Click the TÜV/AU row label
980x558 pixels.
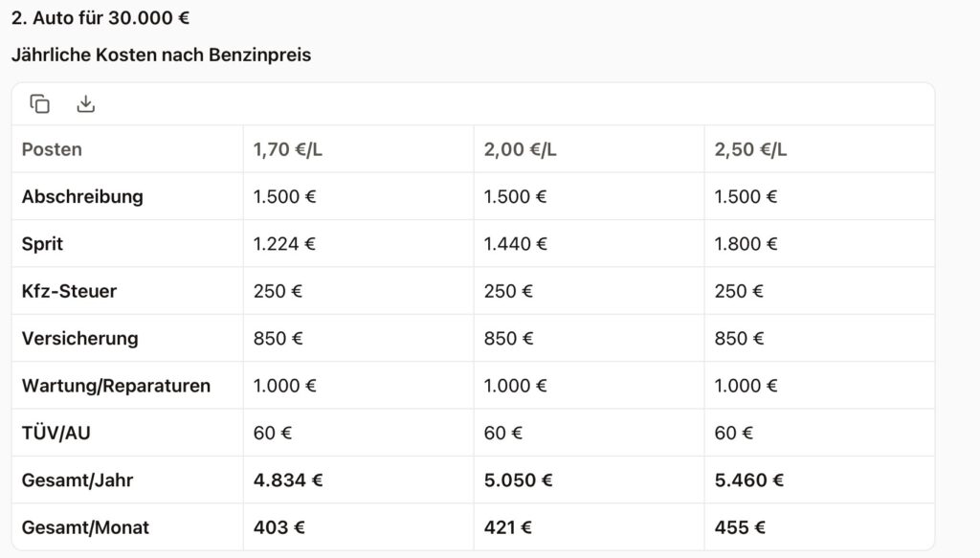[56, 433]
